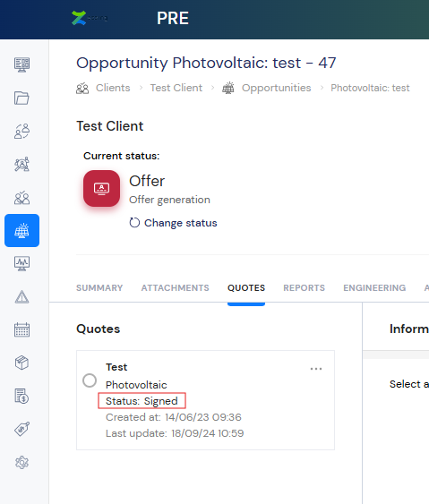This screenshot has height=504, width=429.
Task: Open Test Client breadcrumb link
Action: [x=176, y=88]
